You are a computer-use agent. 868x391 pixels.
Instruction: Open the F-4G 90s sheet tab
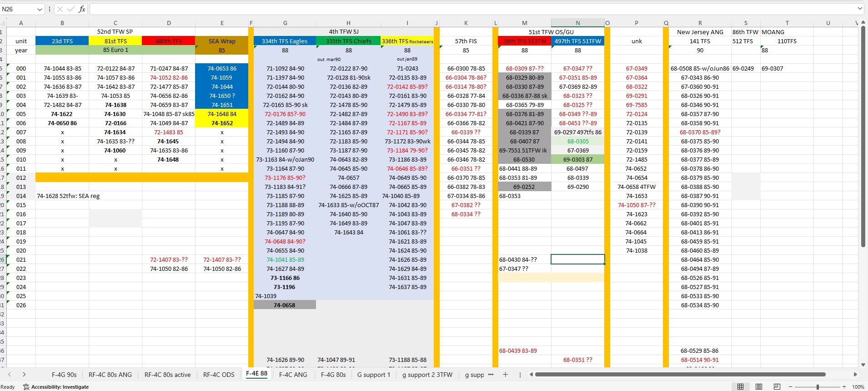64,375
